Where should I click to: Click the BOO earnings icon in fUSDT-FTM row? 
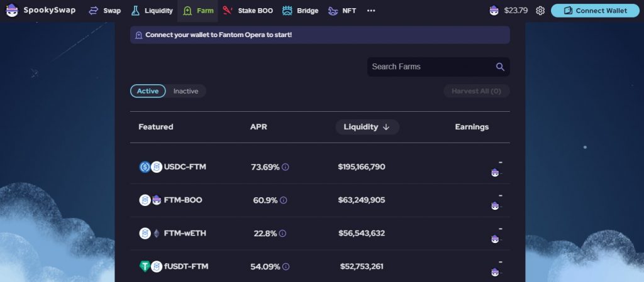tap(495, 272)
